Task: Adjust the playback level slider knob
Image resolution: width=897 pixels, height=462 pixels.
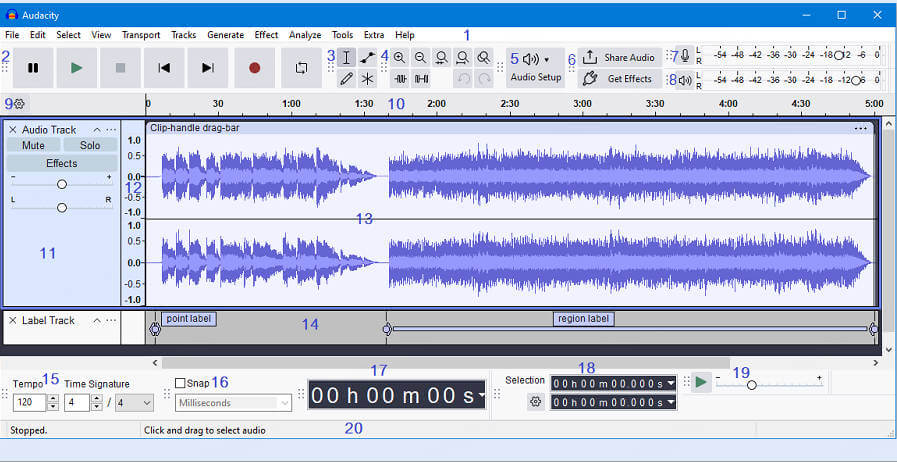Action: (x=856, y=81)
